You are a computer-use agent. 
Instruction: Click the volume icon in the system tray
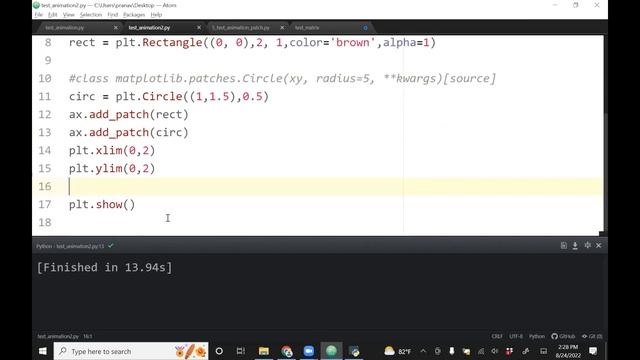pyautogui.click(x=495, y=351)
